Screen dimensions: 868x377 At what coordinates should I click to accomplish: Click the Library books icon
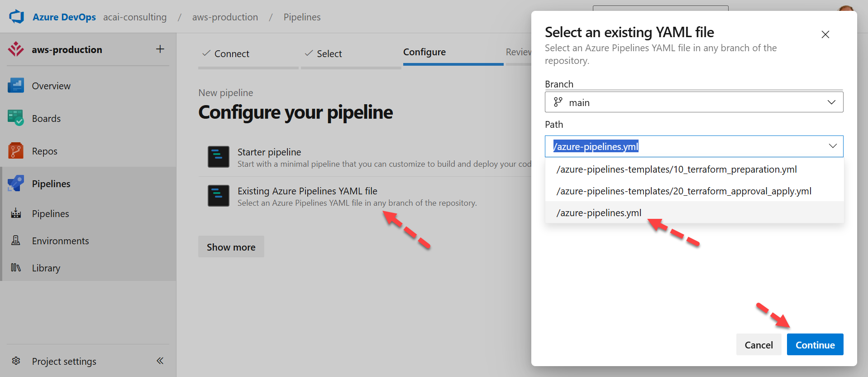pyautogui.click(x=16, y=268)
